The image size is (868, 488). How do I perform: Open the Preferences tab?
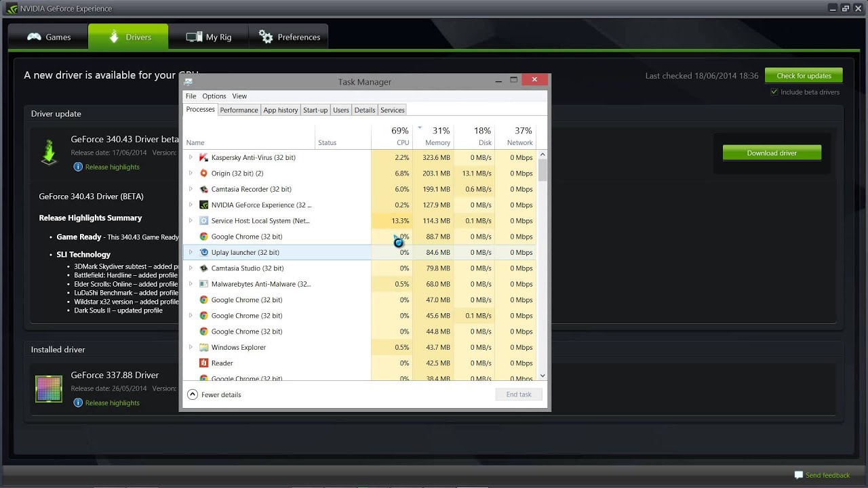(x=289, y=37)
